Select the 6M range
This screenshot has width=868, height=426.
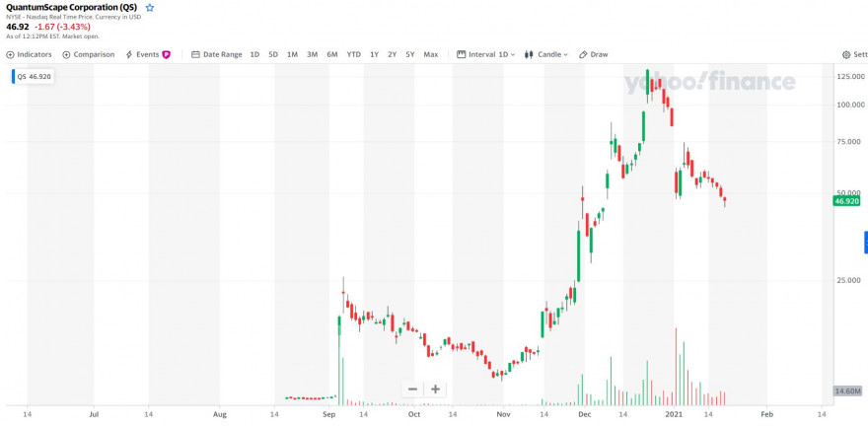coord(332,54)
